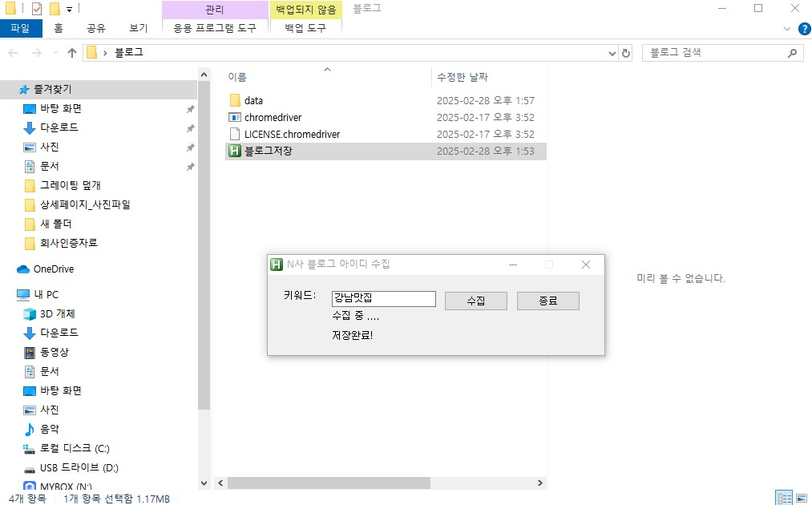Click the 블로그저장 application file icon
812x505 pixels.
point(235,151)
